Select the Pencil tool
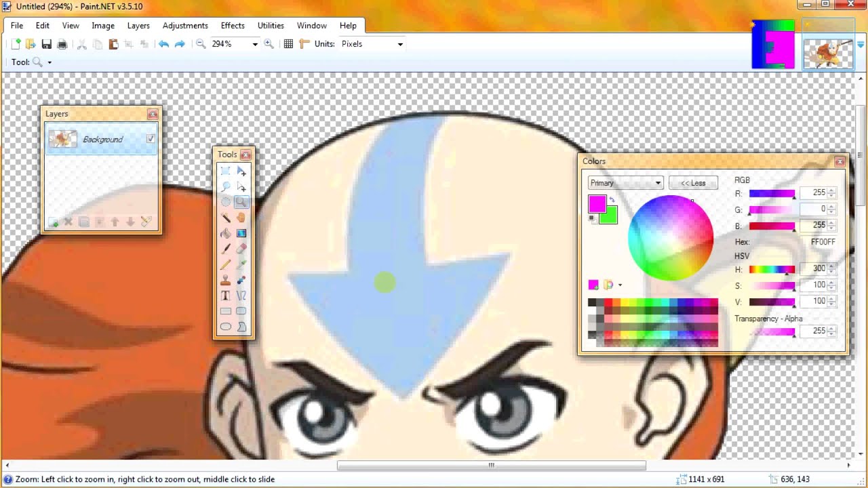 pyautogui.click(x=226, y=264)
